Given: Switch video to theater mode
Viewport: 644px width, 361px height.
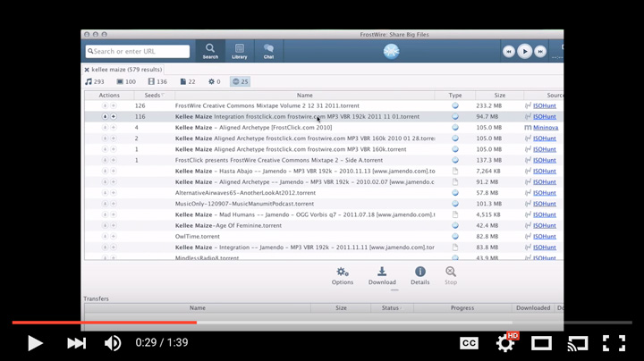Looking at the screenshot, I should click(541, 343).
